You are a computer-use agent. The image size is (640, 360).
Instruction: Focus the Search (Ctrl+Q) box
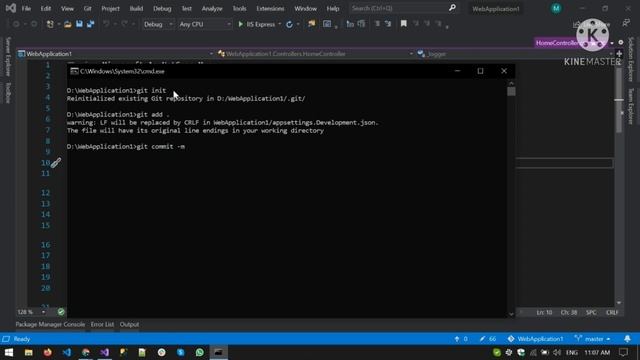403,8
